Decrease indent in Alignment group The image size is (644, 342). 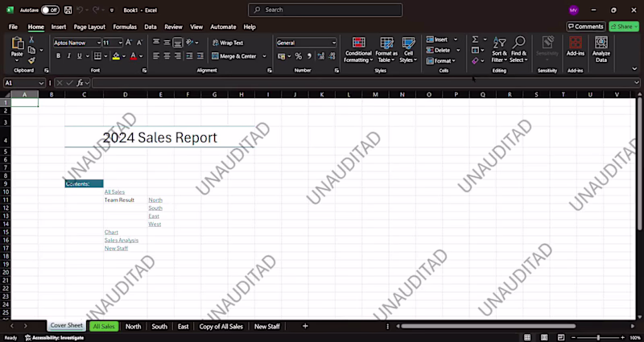[x=189, y=56]
